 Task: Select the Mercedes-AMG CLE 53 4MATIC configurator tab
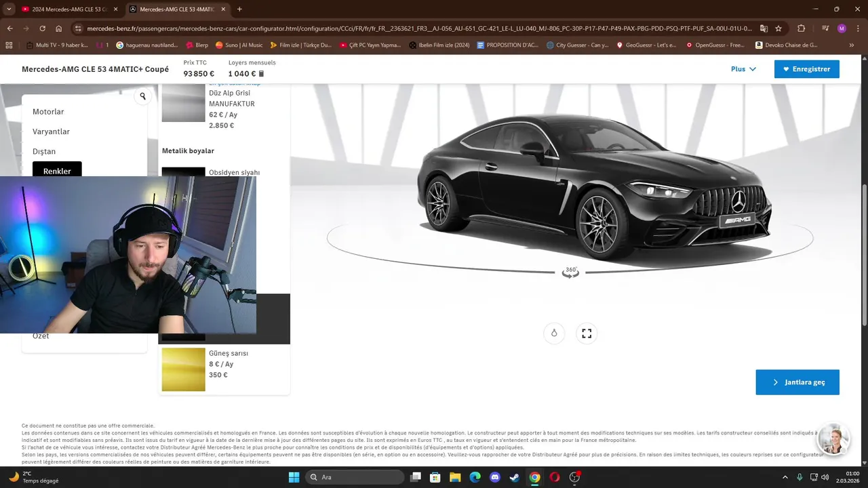pos(176,9)
